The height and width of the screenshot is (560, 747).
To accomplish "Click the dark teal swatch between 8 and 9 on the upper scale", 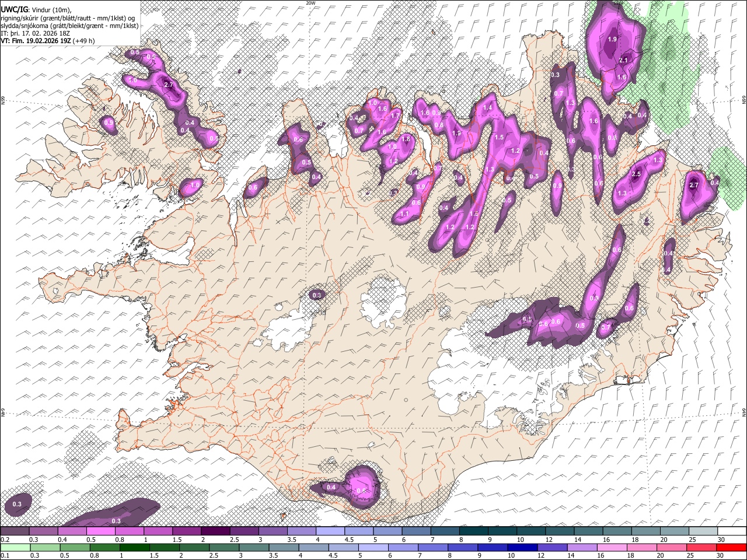I will pos(474,531).
